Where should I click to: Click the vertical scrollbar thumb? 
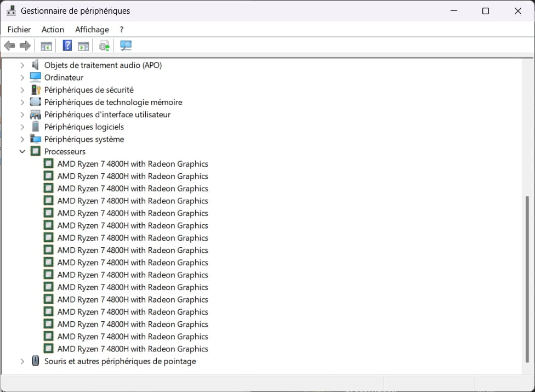click(x=527, y=280)
